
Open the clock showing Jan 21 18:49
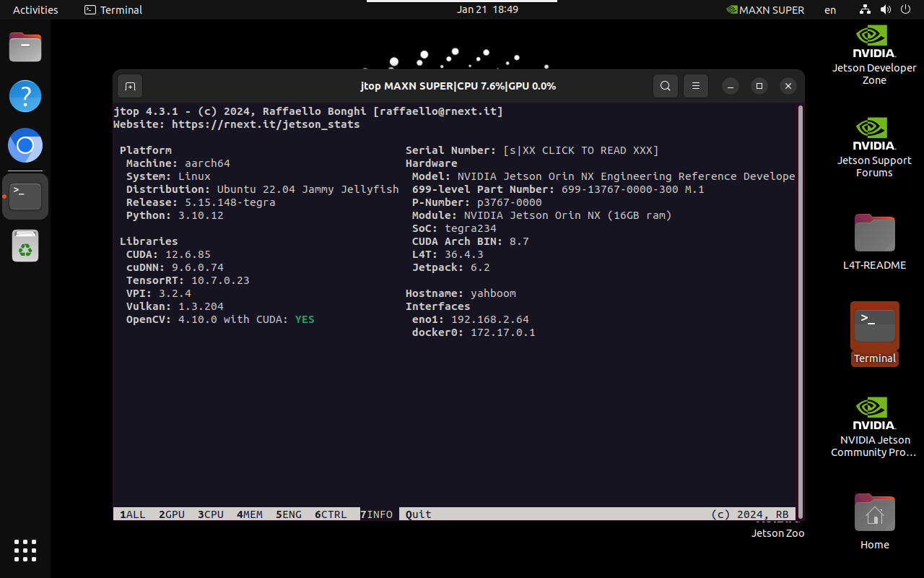(x=487, y=9)
